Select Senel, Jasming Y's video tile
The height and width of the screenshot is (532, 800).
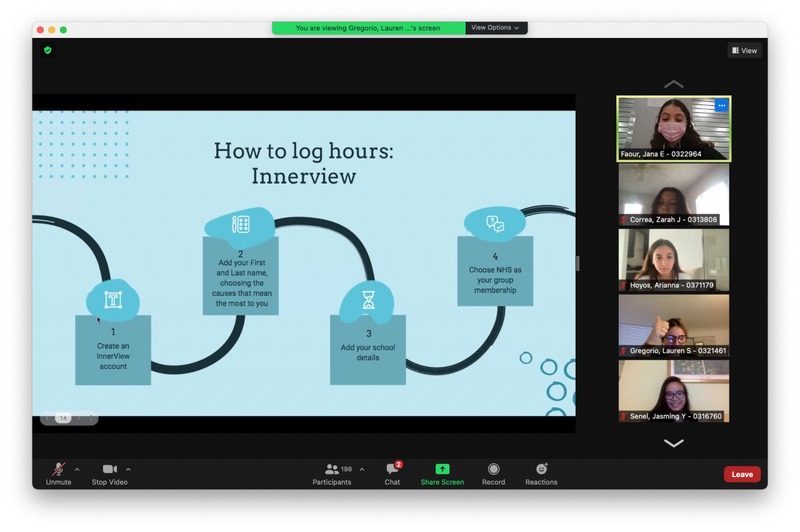point(674,391)
